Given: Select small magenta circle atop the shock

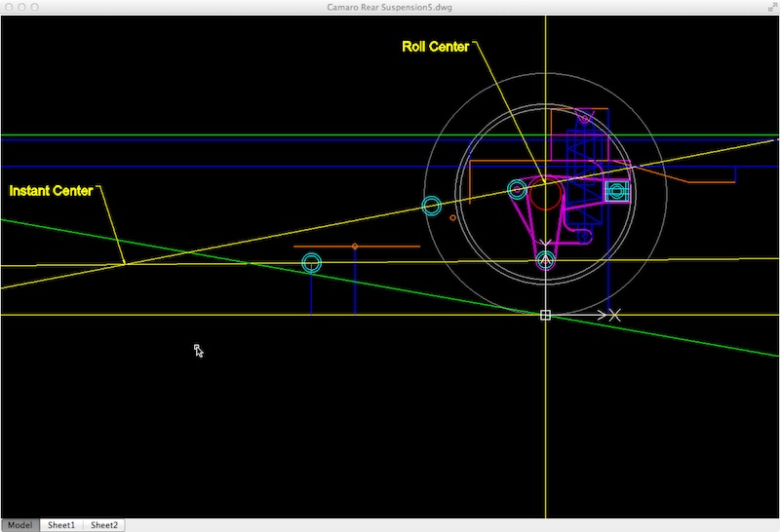Looking at the screenshot, I should tap(584, 118).
